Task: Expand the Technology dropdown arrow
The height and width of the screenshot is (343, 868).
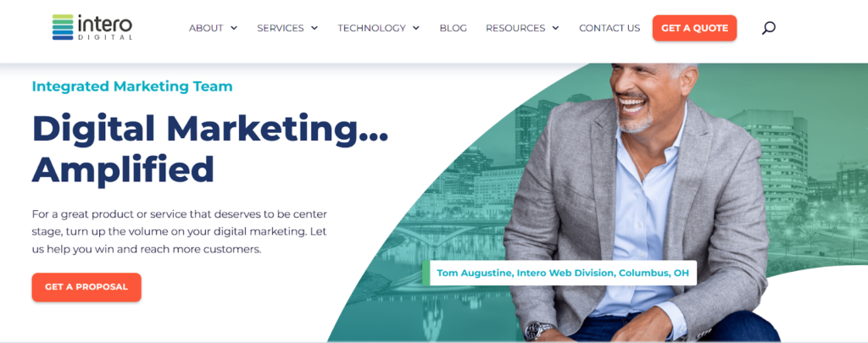Action: click(416, 28)
